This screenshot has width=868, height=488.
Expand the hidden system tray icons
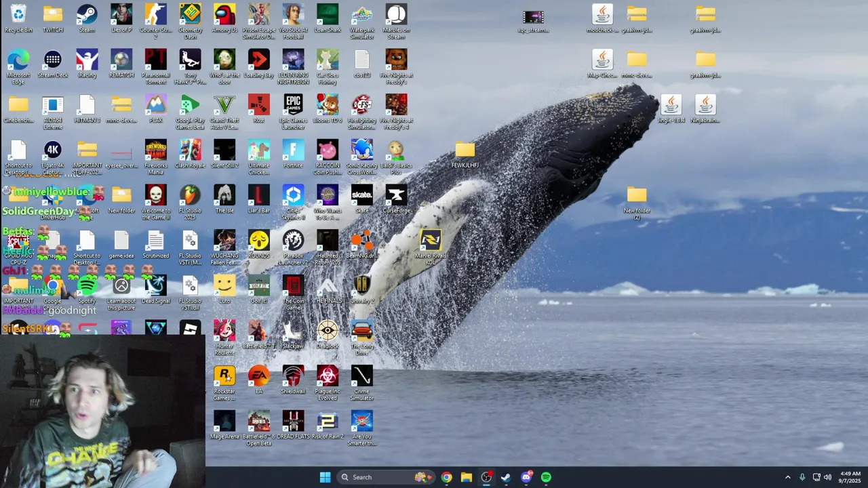tap(787, 477)
